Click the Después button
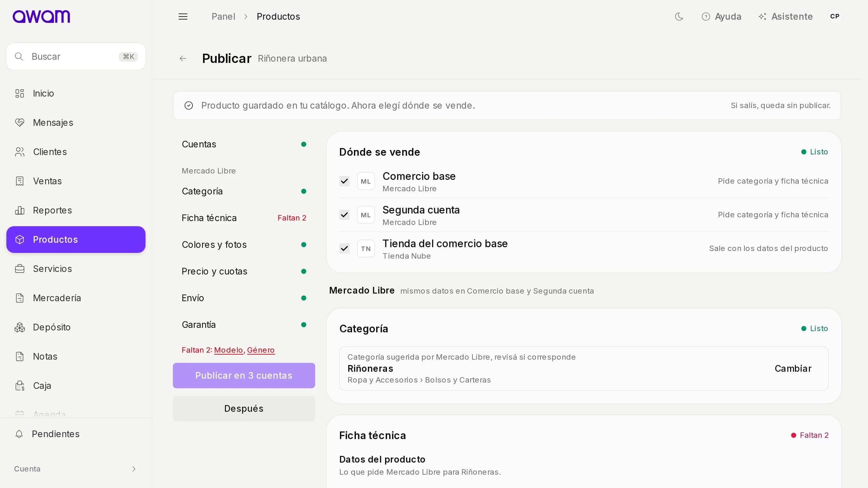 244,409
